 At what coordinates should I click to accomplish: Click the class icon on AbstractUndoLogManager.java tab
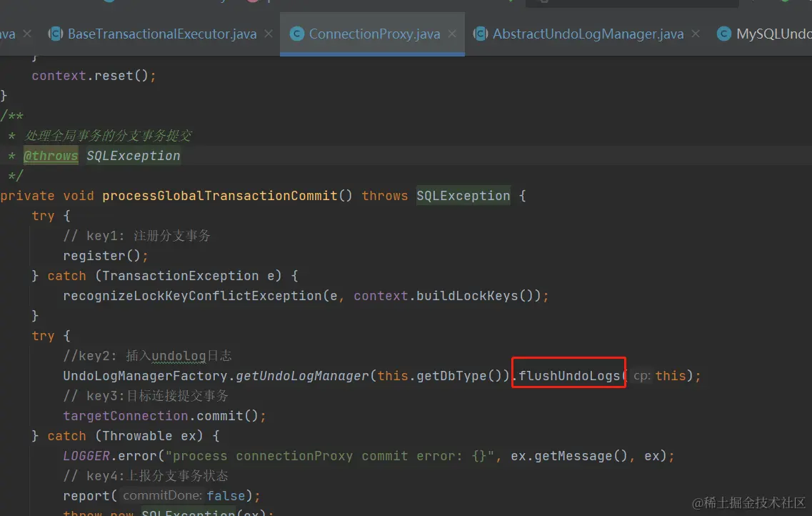click(x=480, y=34)
